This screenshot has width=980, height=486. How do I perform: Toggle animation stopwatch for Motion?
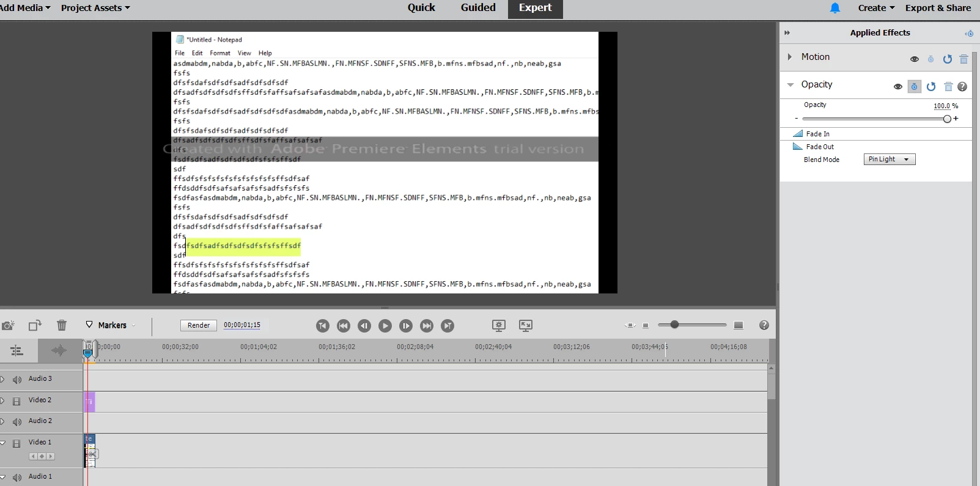930,59
